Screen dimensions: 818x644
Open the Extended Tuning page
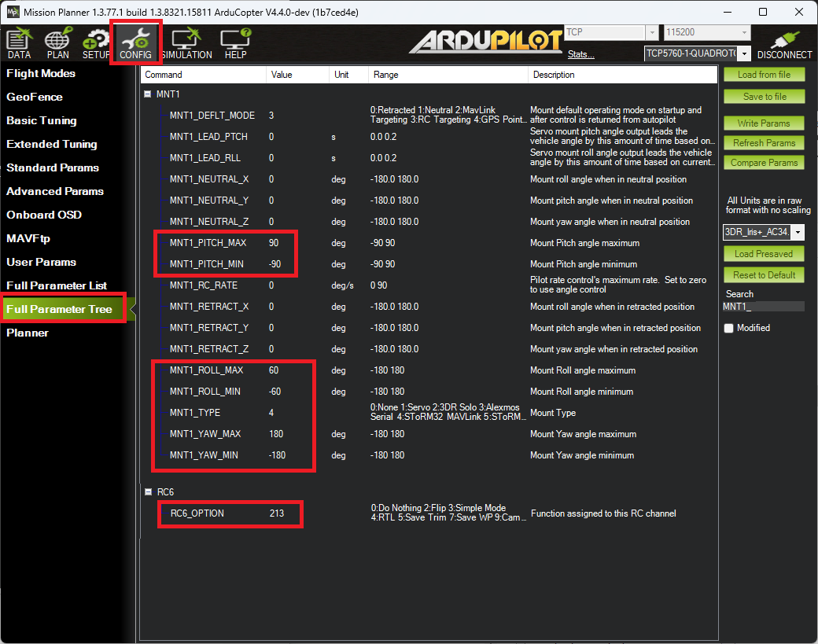click(52, 144)
